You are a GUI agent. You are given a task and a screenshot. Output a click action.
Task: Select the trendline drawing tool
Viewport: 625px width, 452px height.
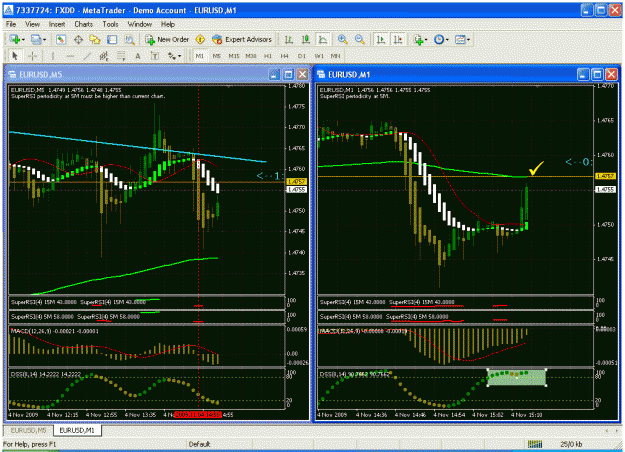(x=87, y=56)
